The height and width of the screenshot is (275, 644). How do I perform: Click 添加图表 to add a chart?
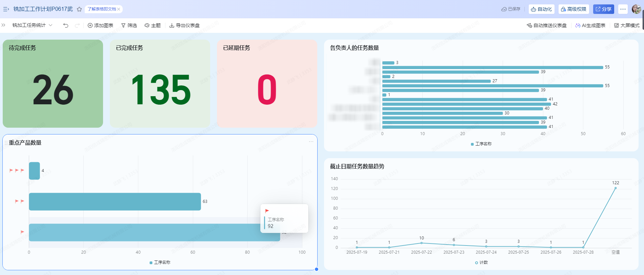[x=100, y=25]
